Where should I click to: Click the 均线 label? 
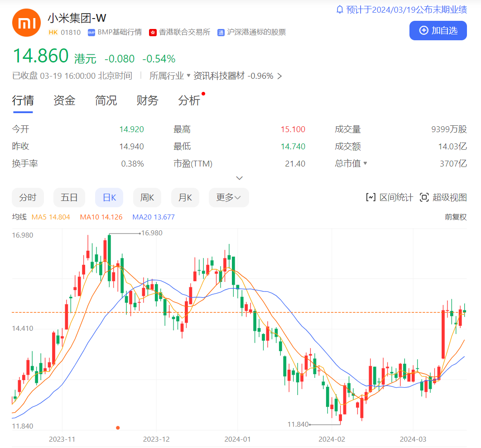coord(19,217)
